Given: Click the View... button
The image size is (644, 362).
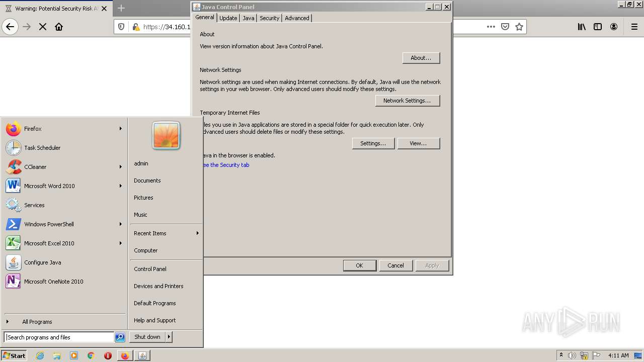Looking at the screenshot, I should [419, 143].
